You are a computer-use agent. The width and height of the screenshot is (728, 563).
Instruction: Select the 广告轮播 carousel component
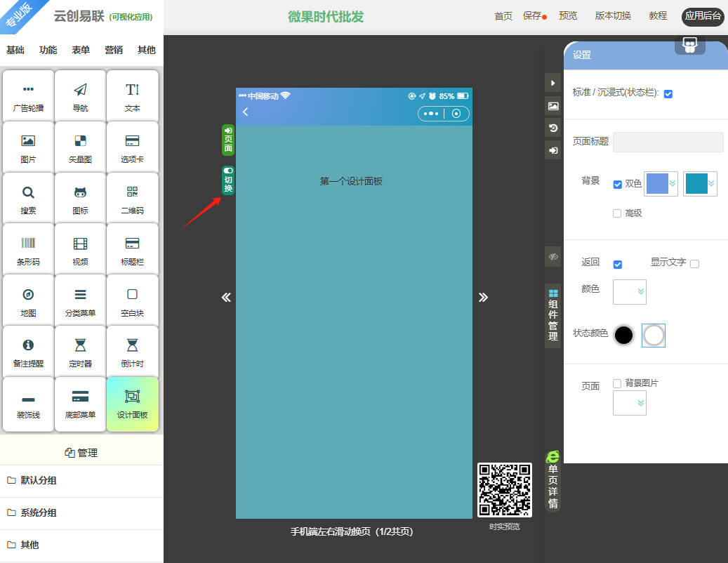tap(28, 96)
